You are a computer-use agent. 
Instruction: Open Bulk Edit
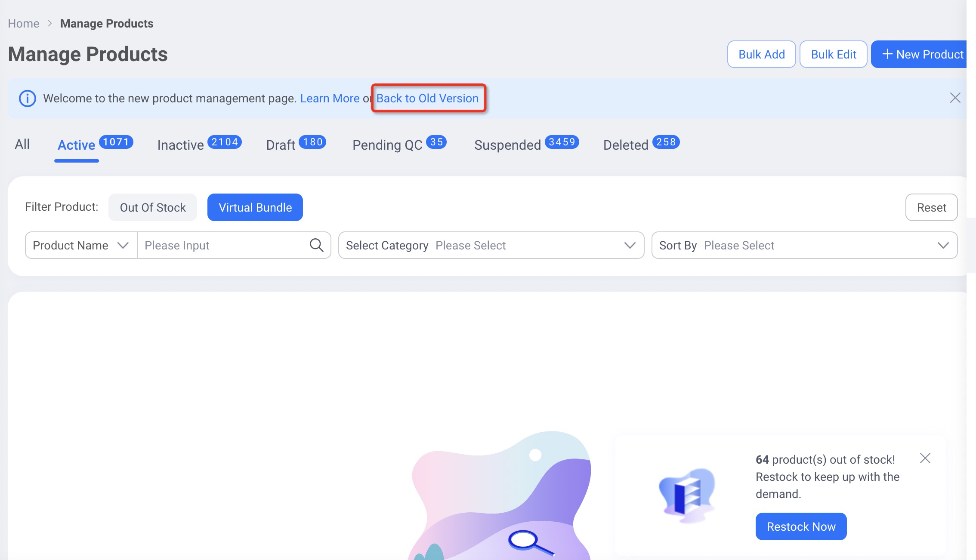(833, 54)
